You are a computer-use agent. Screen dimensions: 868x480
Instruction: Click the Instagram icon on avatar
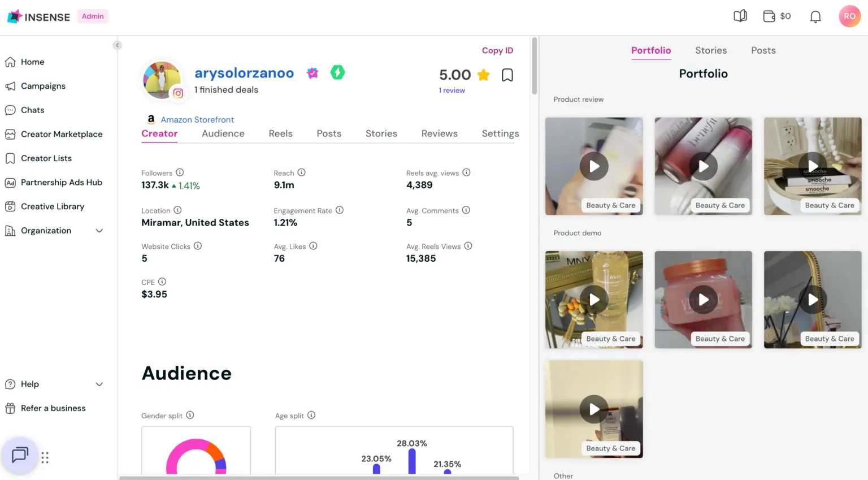(x=178, y=93)
